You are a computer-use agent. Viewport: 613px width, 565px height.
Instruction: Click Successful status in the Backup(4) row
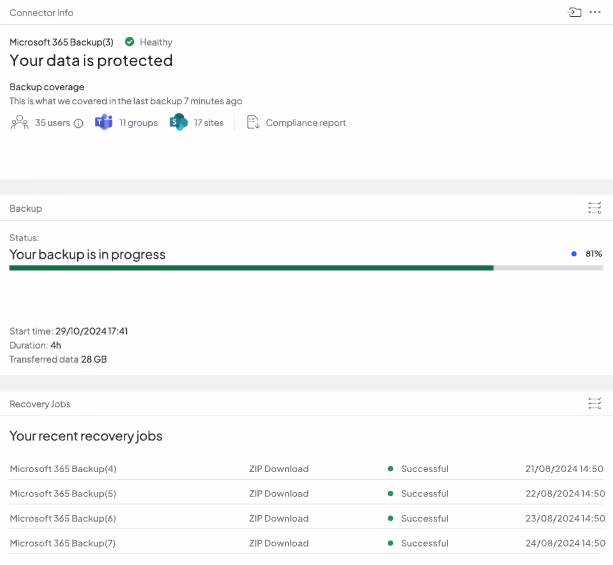[425, 468]
